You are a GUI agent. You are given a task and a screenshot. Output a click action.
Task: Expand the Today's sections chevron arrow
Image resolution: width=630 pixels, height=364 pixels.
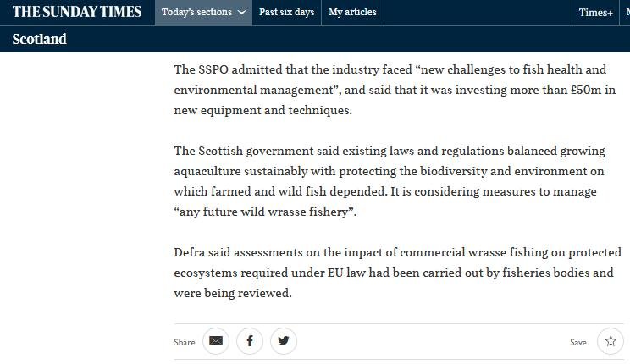242,13
